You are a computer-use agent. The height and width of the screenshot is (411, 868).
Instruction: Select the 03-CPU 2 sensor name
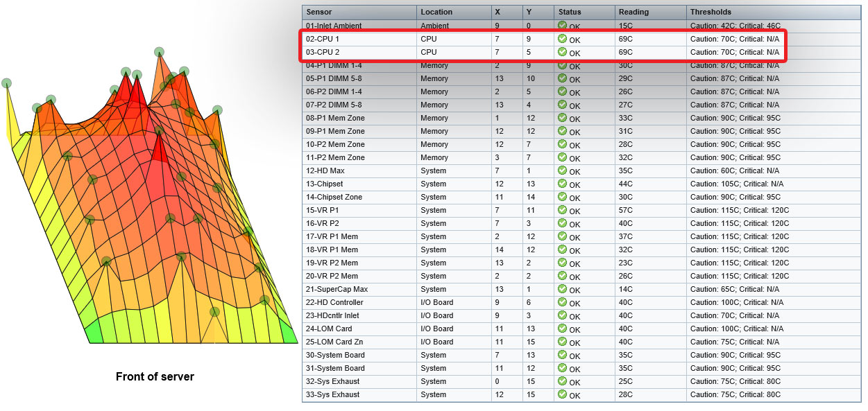pyautogui.click(x=323, y=52)
